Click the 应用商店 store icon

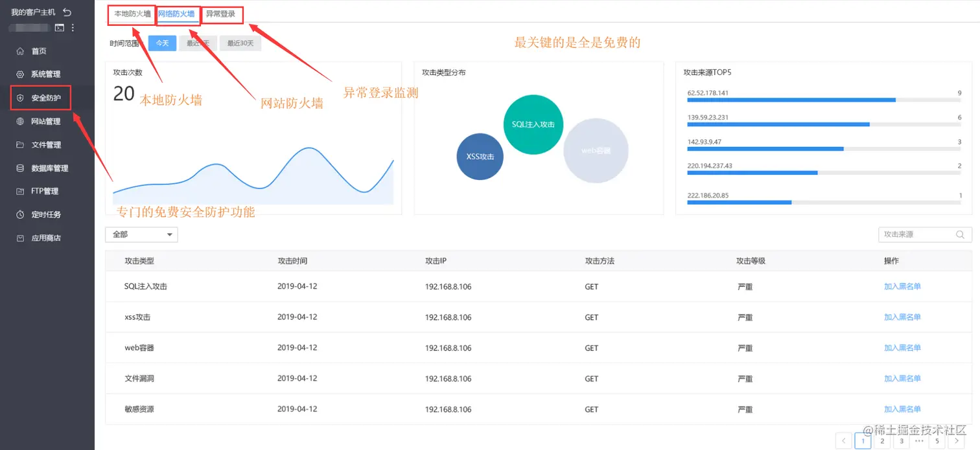(x=20, y=238)
